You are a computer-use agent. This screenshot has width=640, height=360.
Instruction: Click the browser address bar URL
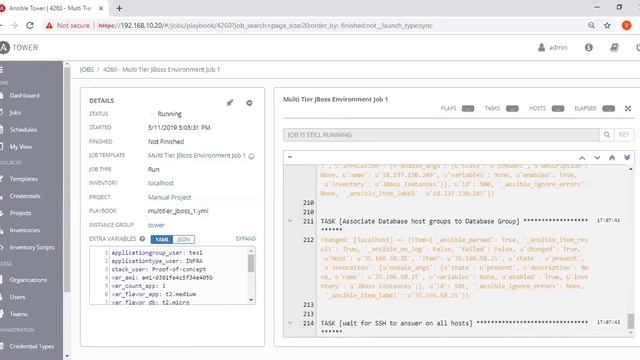(x=265, y=26)
